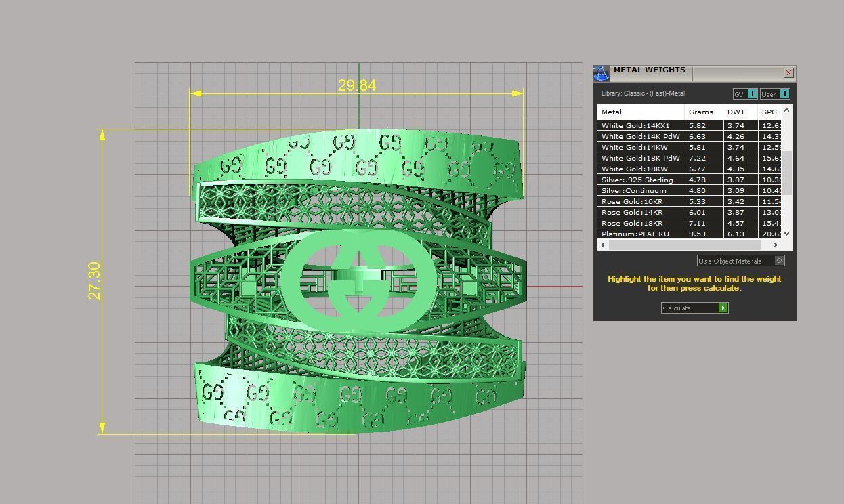The width and height of the screenshot is (844, 504).
Task: Select the Silver:Continuum row
Action: 690,190
